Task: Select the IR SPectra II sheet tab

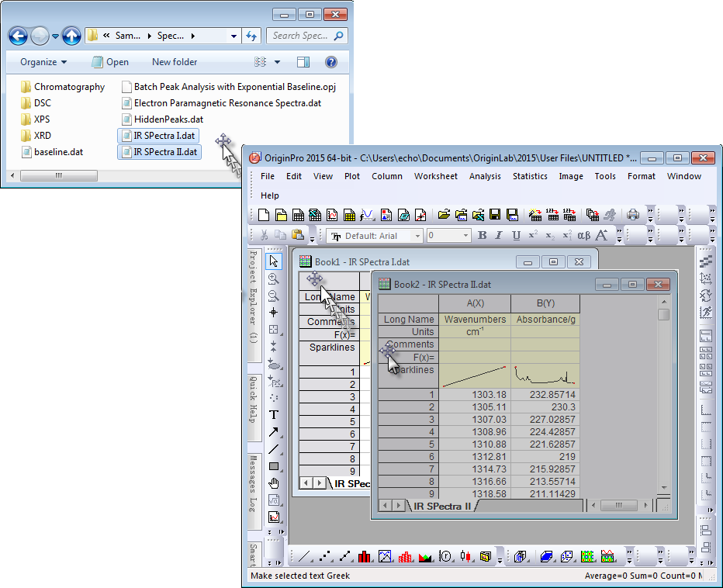Action: click(442, 506)
